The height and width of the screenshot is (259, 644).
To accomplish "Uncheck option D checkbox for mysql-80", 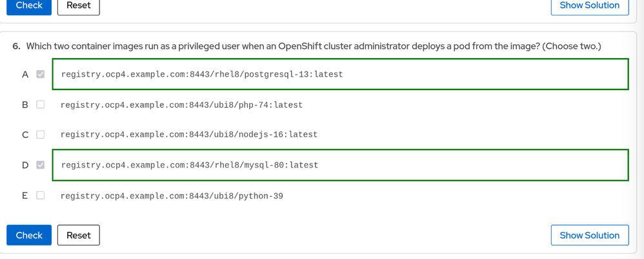I will tap(41, 165).
